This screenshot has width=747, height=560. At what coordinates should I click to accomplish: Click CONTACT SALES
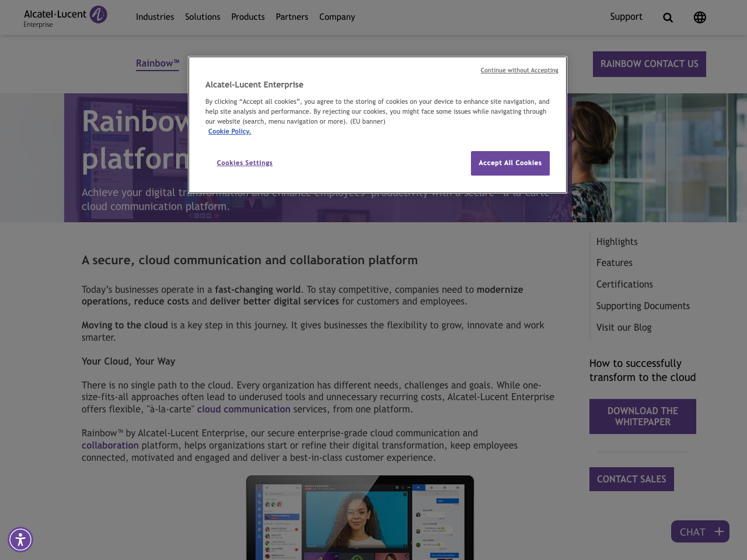coord(631,478)
